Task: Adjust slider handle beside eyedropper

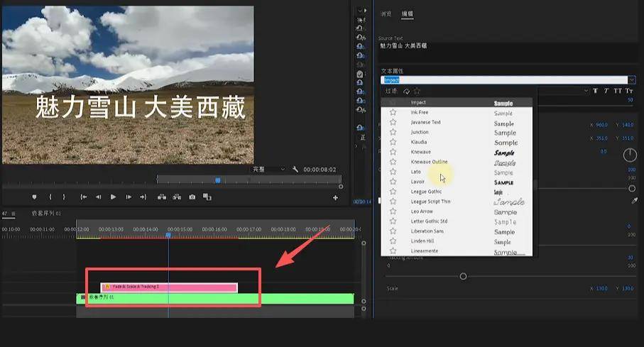Action: 632,189
